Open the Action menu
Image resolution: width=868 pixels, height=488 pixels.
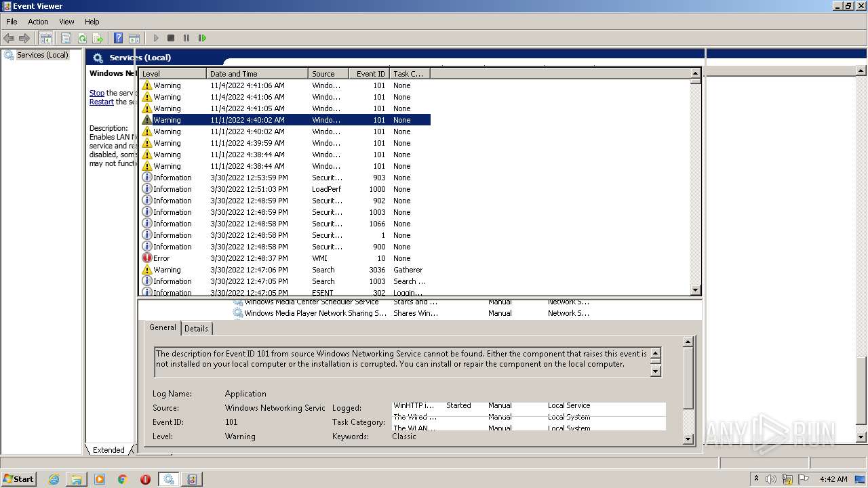[x=38, y=22]
